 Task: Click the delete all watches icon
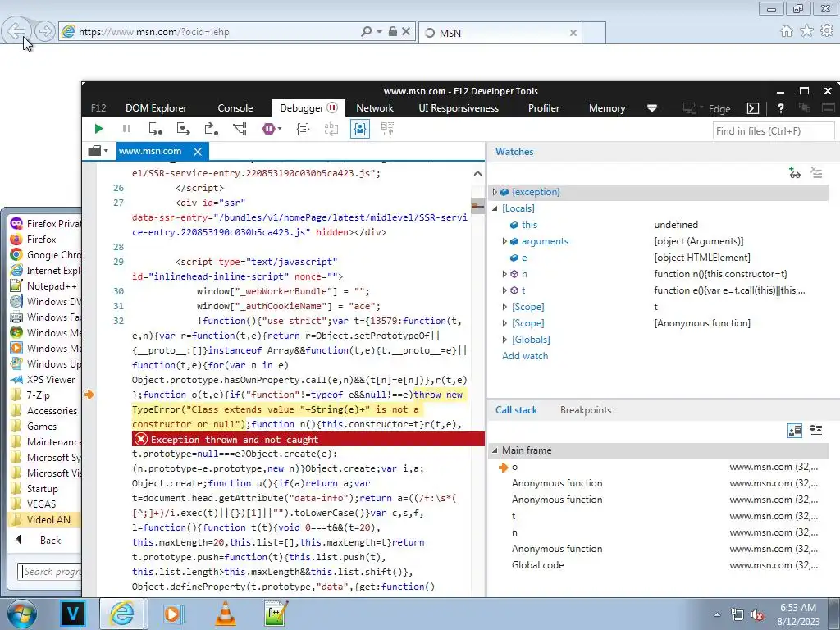pos(816,172)
